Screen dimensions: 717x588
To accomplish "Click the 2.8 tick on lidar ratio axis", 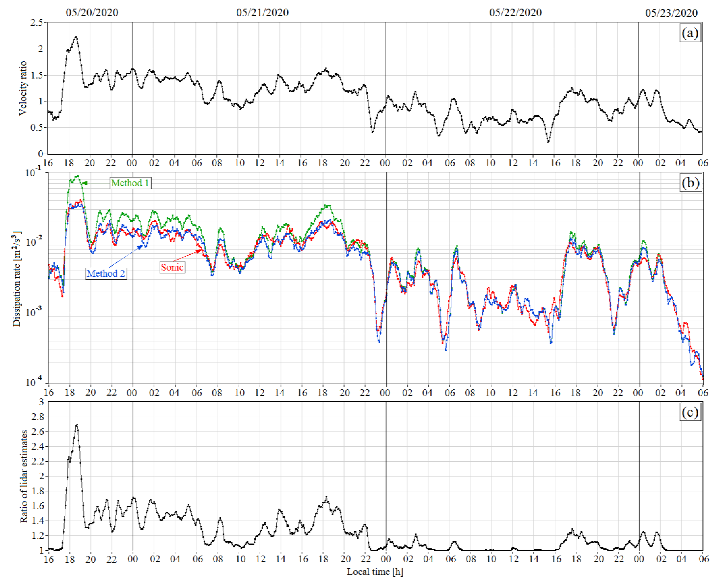I will (x=38, y=417).
